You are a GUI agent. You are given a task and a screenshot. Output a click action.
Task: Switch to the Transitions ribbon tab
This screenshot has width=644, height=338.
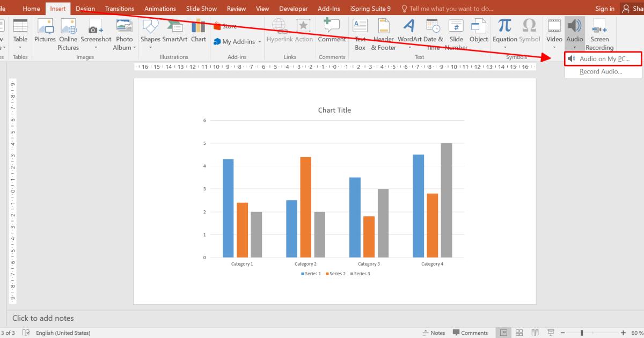pyautogui.click(x=120, y=9)
